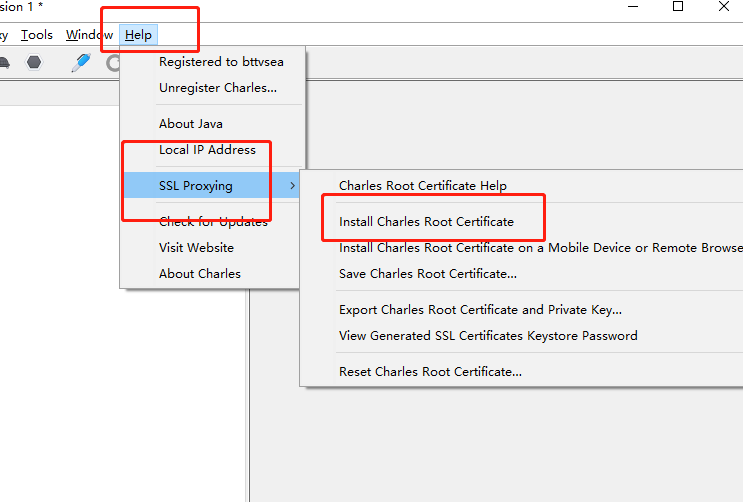Click Check for Updates
Screen dimensions: 743x502
point(213,222)
